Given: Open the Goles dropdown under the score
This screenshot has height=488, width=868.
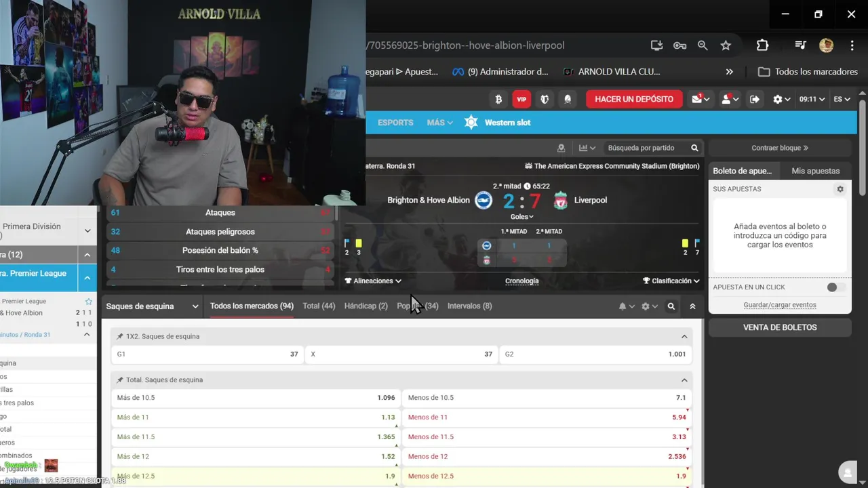Looking at the screenshot, I should 521,217.
